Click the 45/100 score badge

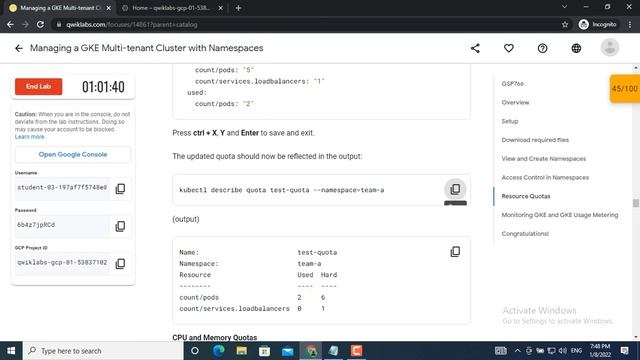pos(624,88)
